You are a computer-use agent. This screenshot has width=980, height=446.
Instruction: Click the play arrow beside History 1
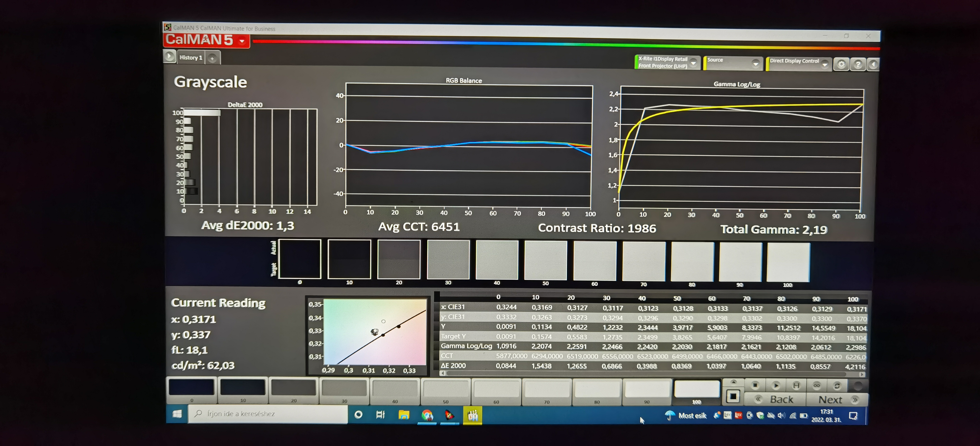pos(169,57)
